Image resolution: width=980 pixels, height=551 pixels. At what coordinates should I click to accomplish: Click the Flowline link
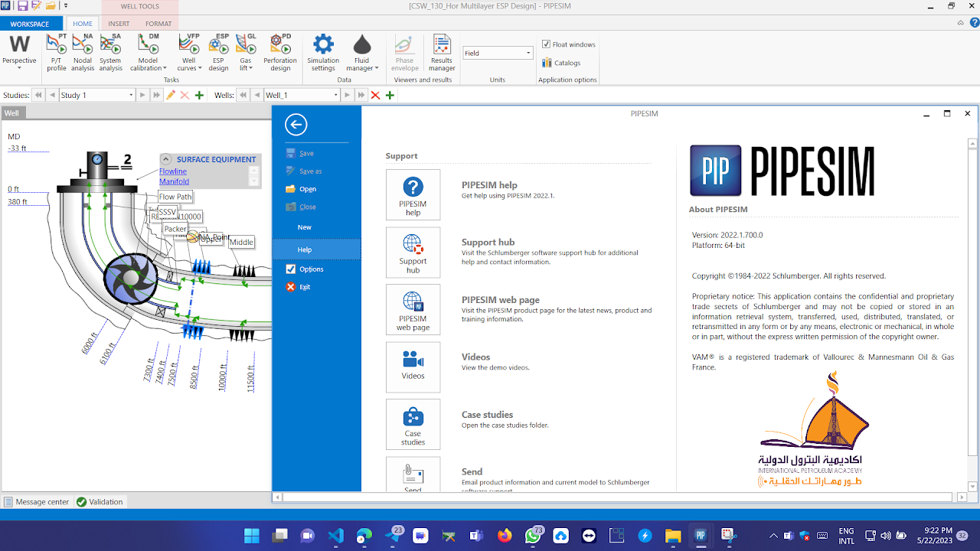point(173,171)
